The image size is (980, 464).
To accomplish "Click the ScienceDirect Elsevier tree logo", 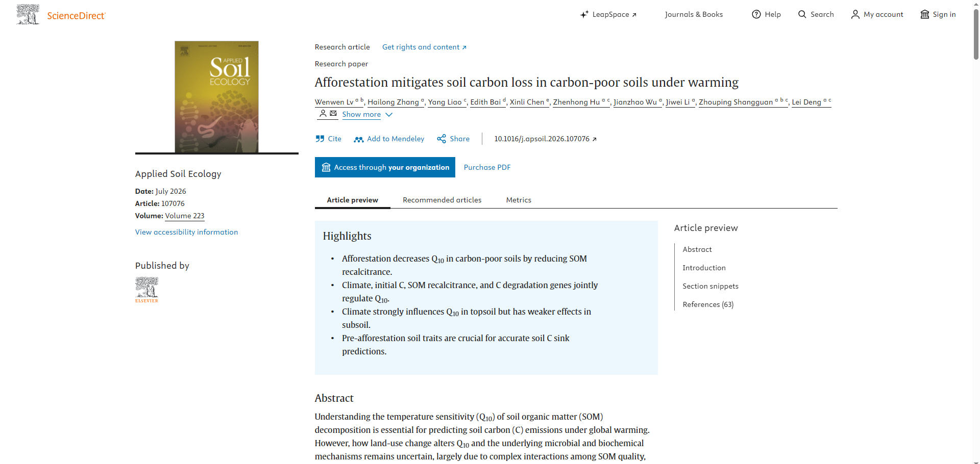I will pos(28,15).
